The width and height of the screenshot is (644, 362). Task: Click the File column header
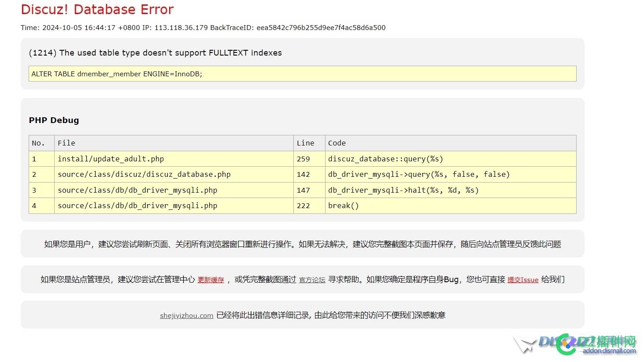(174, 143)
